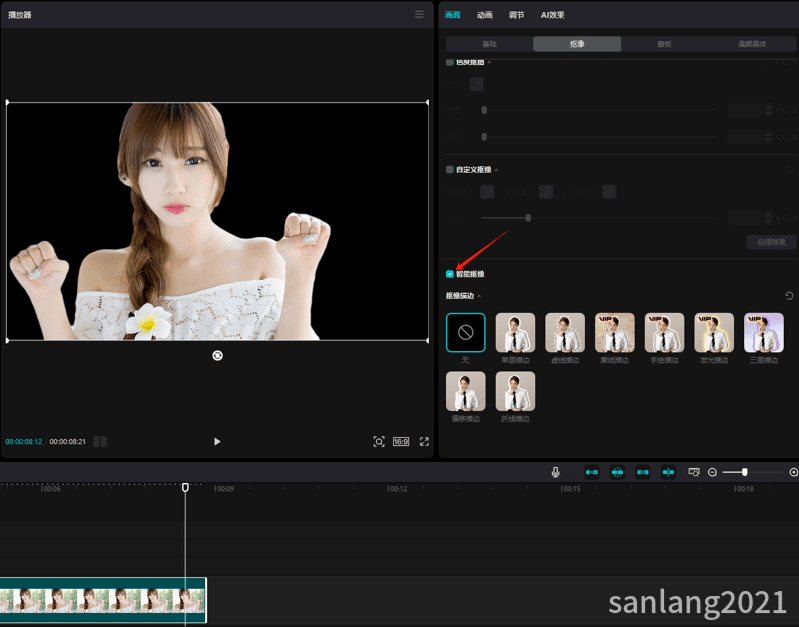Toggle clip linkage on timeline
The width and height of the screenshot is (799, 627).
[643, 472]
